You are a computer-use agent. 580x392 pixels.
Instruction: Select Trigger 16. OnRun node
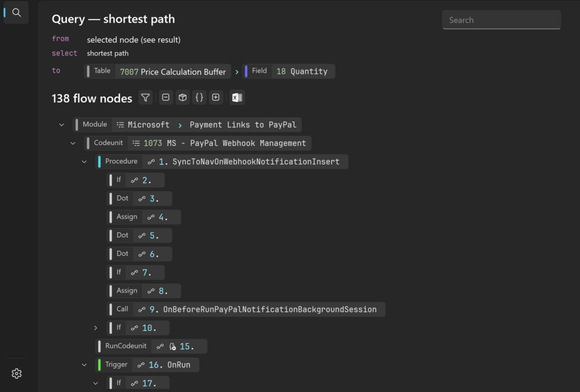(147, 365)
